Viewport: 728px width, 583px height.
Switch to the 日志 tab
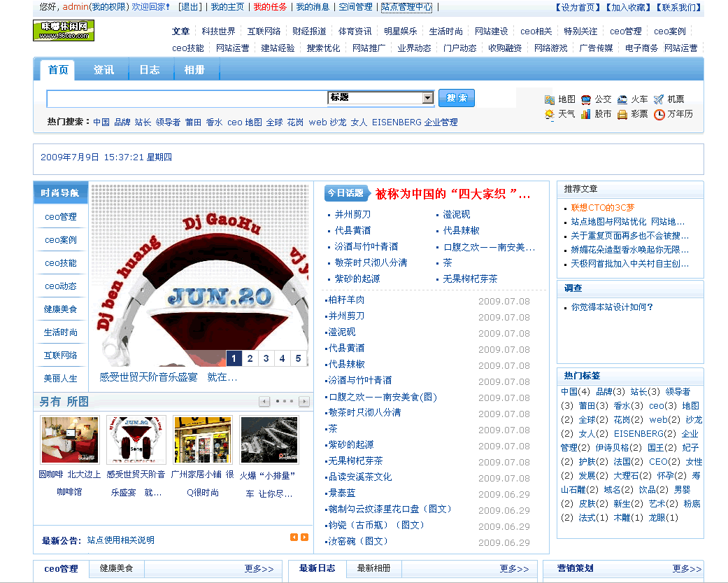pos(150,70)
